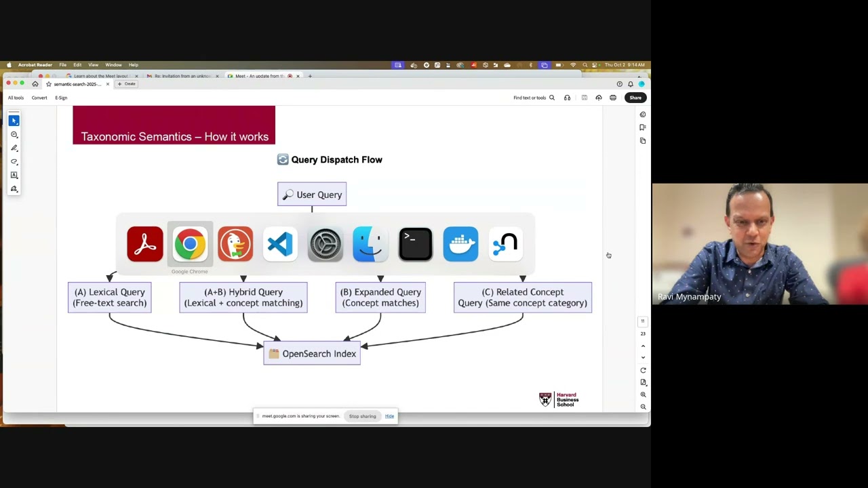Click the Create button
868x488 pixels.
127,84
